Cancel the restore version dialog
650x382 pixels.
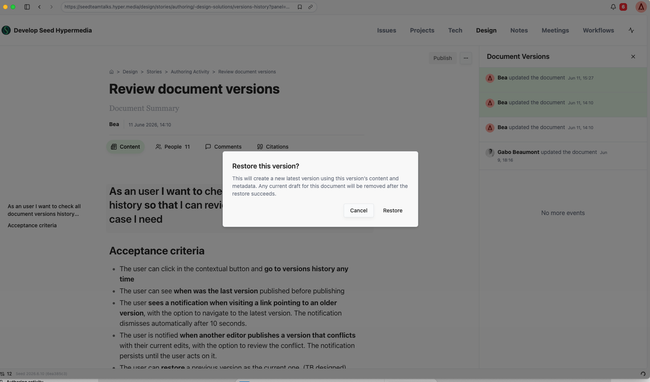coord(359,210)
